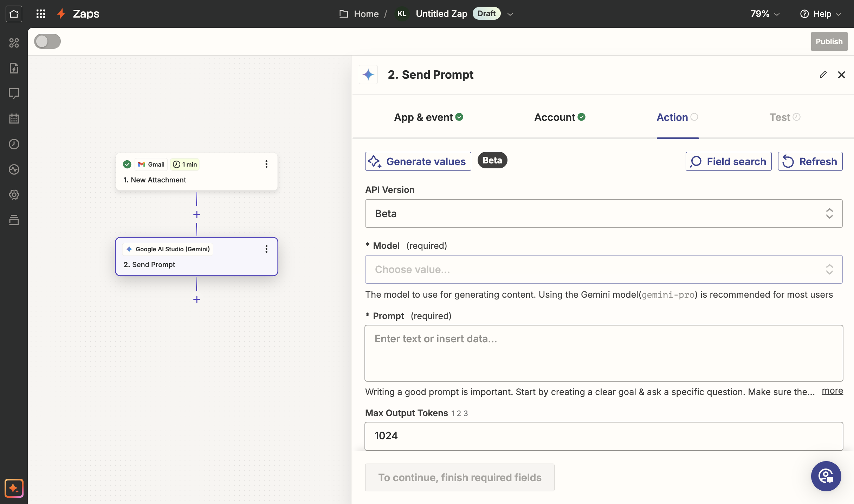Viewport: 854px width, 504px height.
Task: Expand the Untitled Zap title chevron
Action: tap(510, 14)
